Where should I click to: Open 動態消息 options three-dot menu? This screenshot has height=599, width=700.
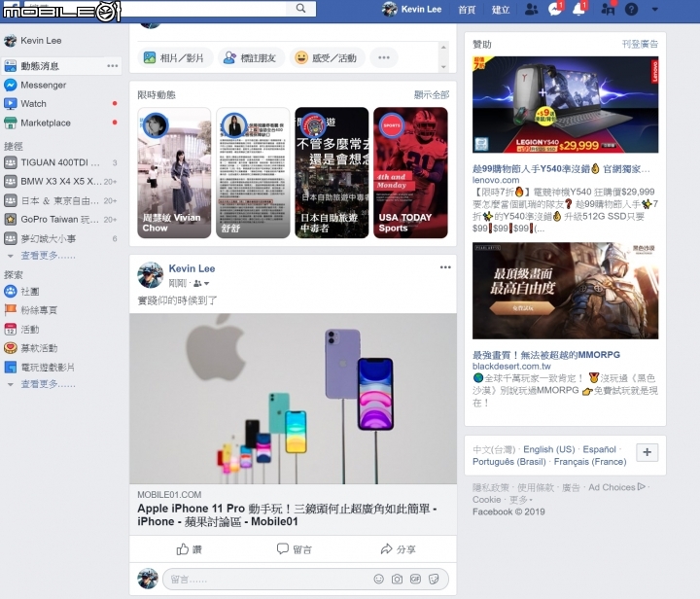(113, 66)
